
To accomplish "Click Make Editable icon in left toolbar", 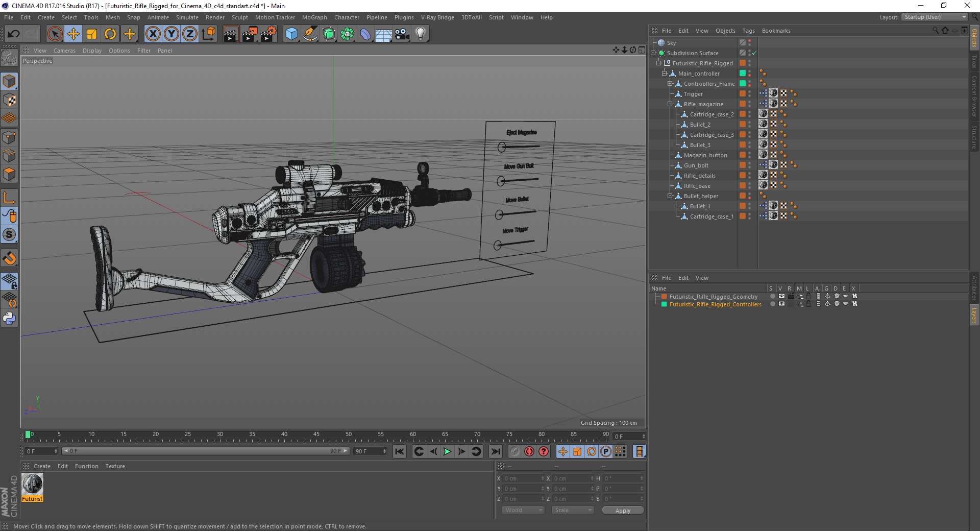I will point(9,58).
